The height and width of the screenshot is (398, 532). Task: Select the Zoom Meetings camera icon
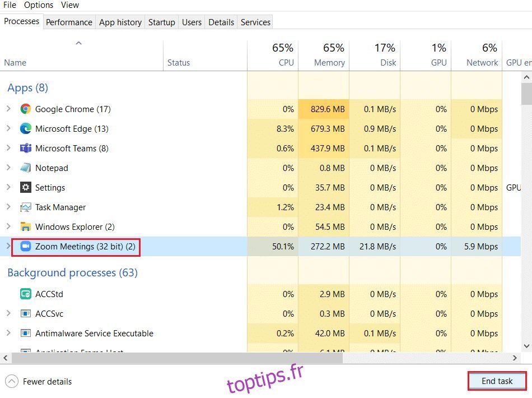pyautogui.click(x=25, y=247)
